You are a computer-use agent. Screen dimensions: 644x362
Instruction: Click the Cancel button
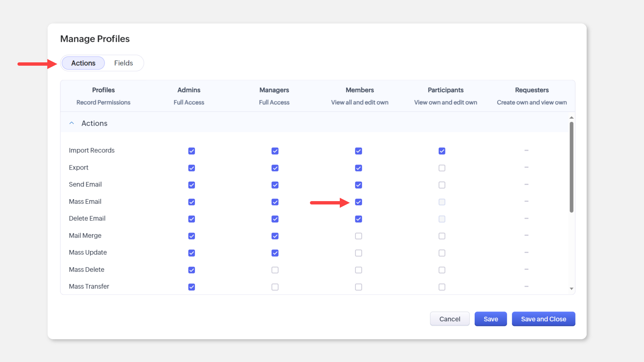coord(449,319)
